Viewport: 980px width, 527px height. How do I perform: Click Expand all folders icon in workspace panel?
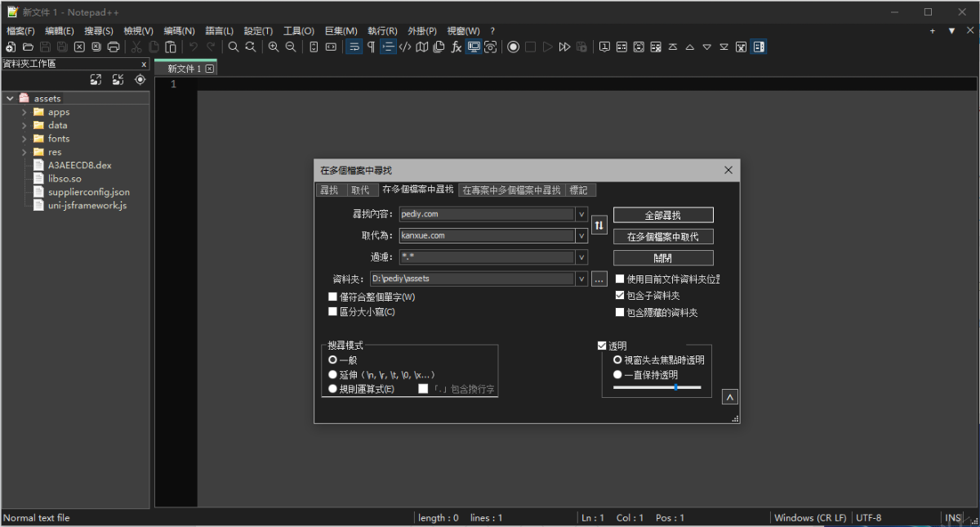(x=96, y=79)
